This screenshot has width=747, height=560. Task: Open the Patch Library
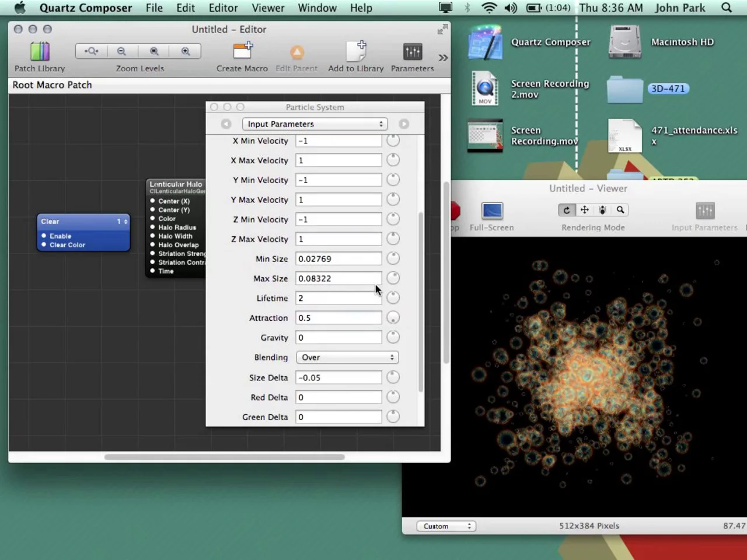click(40, 52)
